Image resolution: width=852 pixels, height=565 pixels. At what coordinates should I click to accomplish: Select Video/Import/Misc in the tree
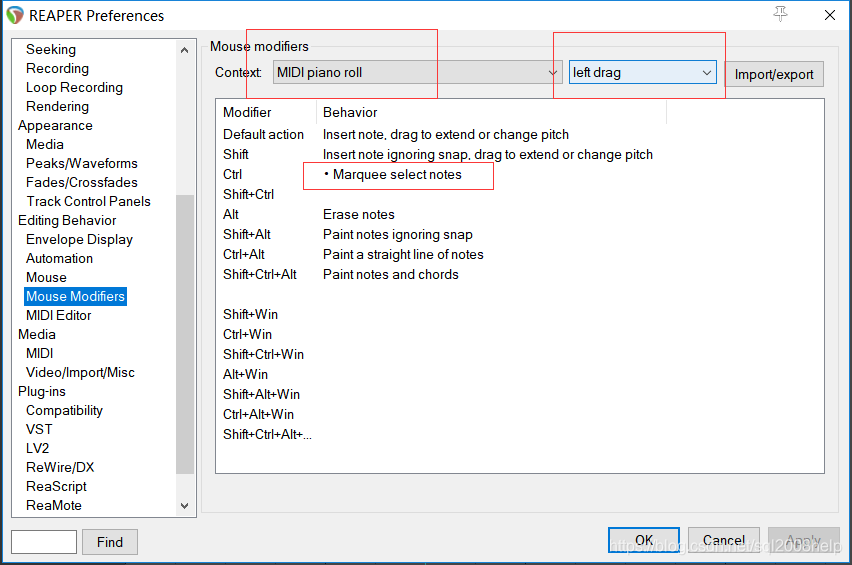[80, 373]
